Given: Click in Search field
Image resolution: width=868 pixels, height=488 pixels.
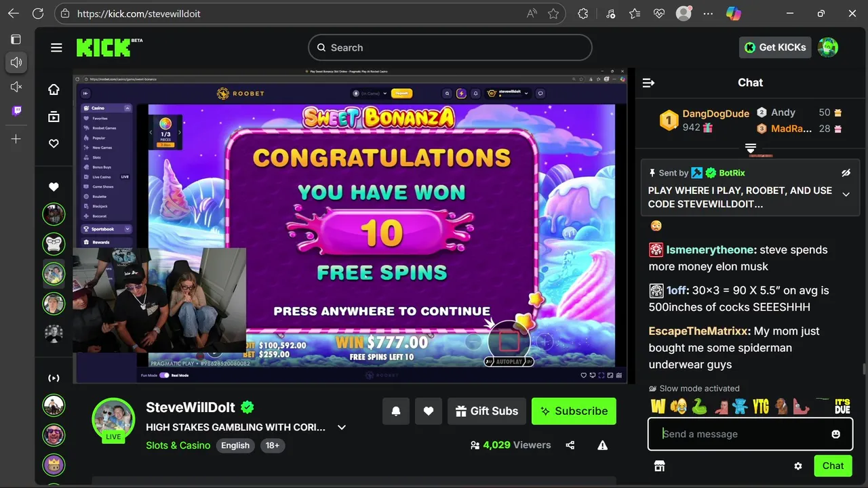Looking at the screenshot, I should (x=450, y=47).
